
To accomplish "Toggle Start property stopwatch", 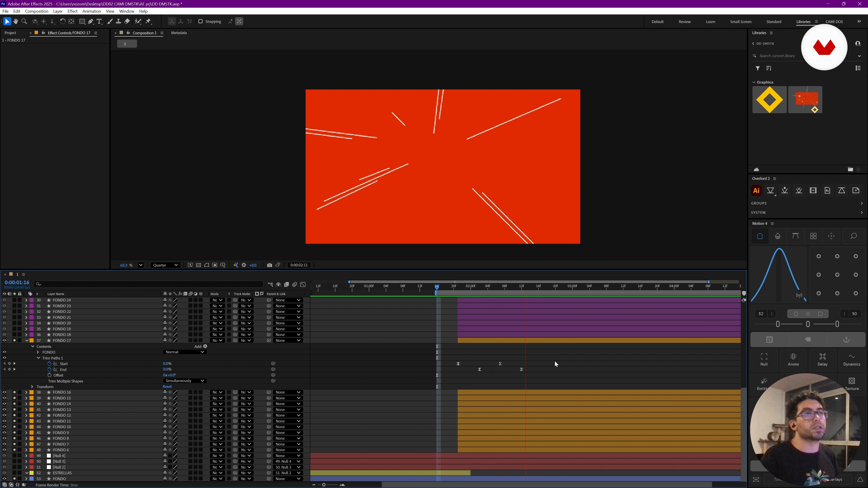I will (50, 364).
